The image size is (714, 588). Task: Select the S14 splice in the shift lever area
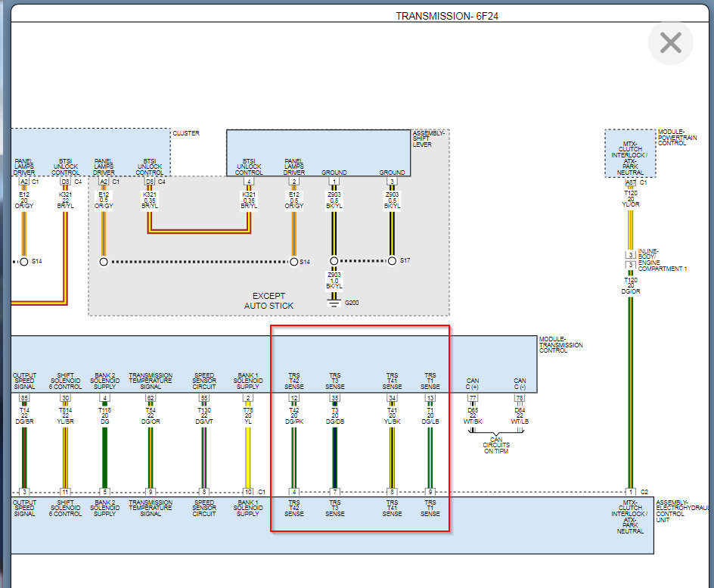(293, 261)
